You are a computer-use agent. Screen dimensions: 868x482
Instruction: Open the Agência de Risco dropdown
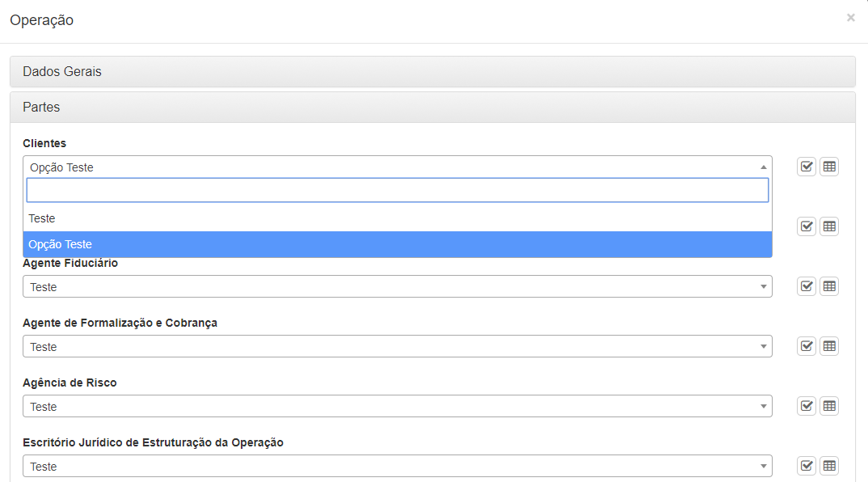396,405
